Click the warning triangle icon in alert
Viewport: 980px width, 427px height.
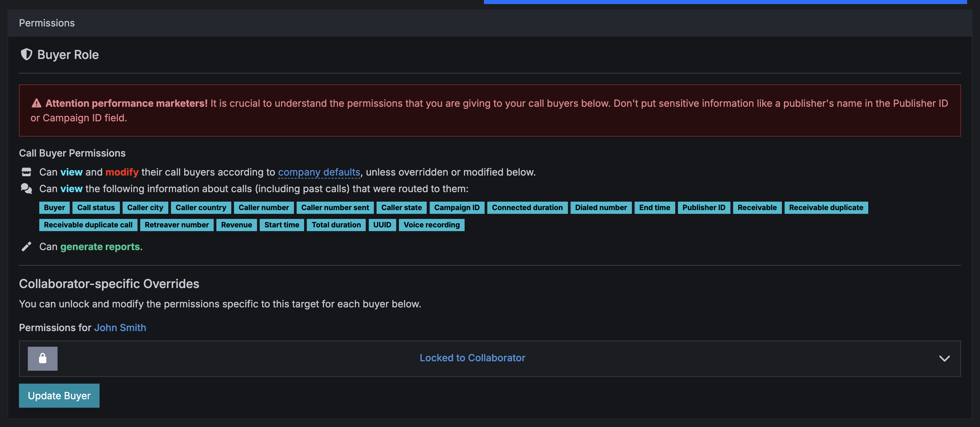(37, 103)
